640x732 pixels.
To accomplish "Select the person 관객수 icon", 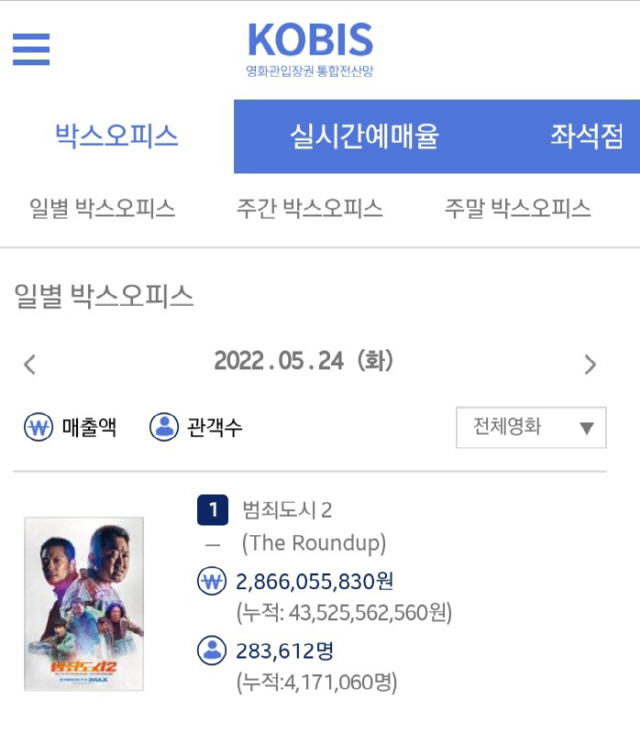I will tap(164, 428).
